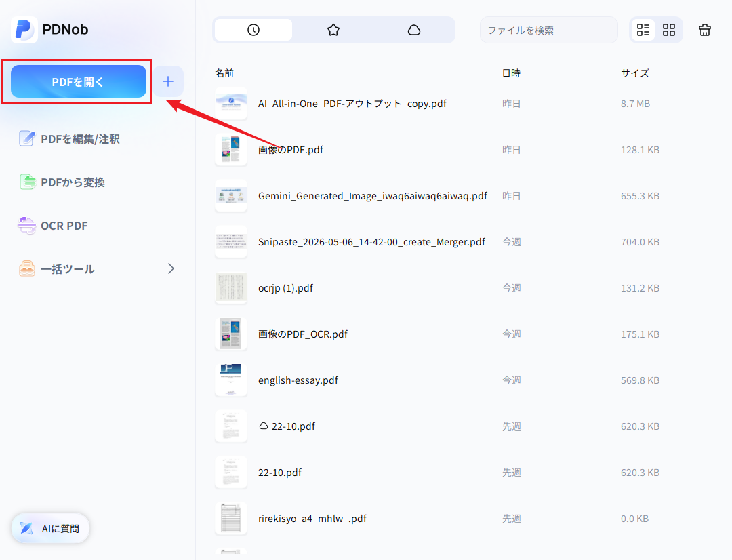Sort by the 日時 column header
Viewport: 732px width, 560px height.
point(511,73)
